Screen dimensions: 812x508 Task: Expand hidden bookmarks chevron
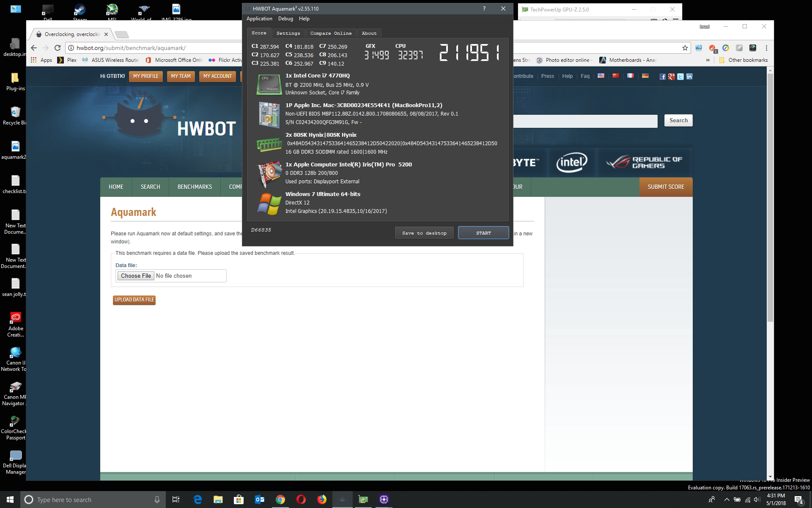708,60
